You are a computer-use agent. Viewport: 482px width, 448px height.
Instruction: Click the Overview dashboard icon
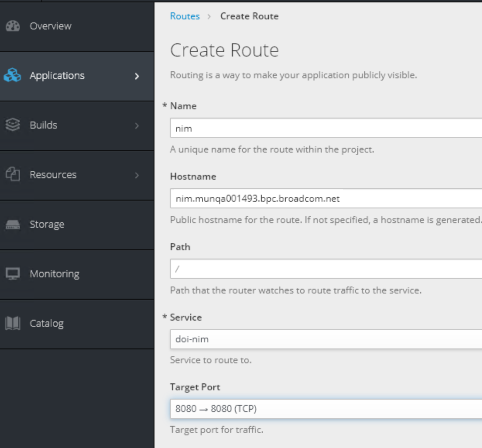[13, 26]
